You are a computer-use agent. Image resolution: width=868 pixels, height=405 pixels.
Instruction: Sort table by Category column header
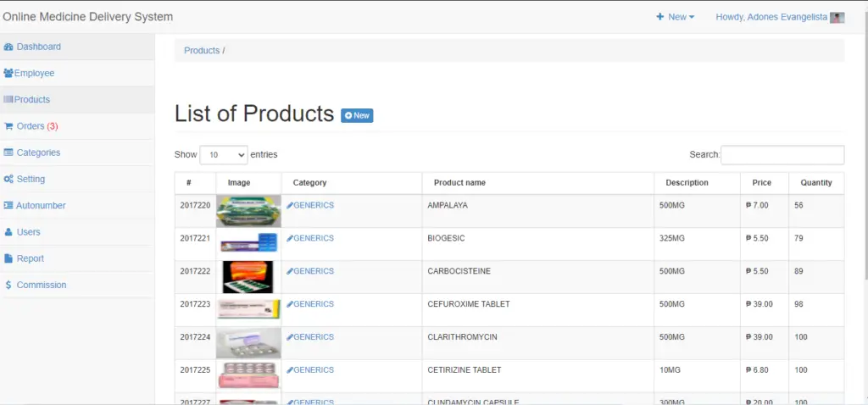pos(352,183)
